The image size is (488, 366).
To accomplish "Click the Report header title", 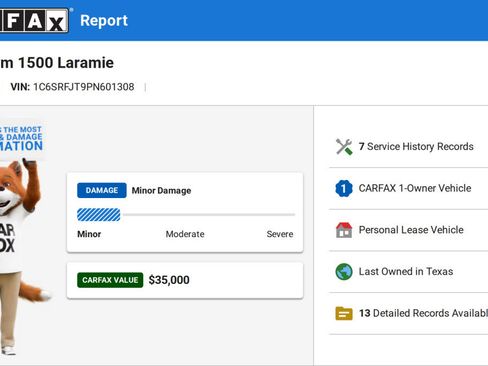I will (104, 21).
